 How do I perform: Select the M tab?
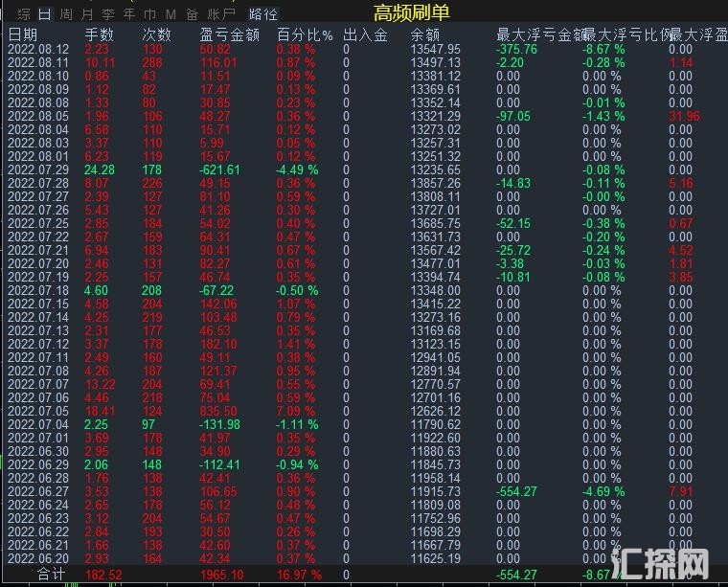[x=171, y=14]
